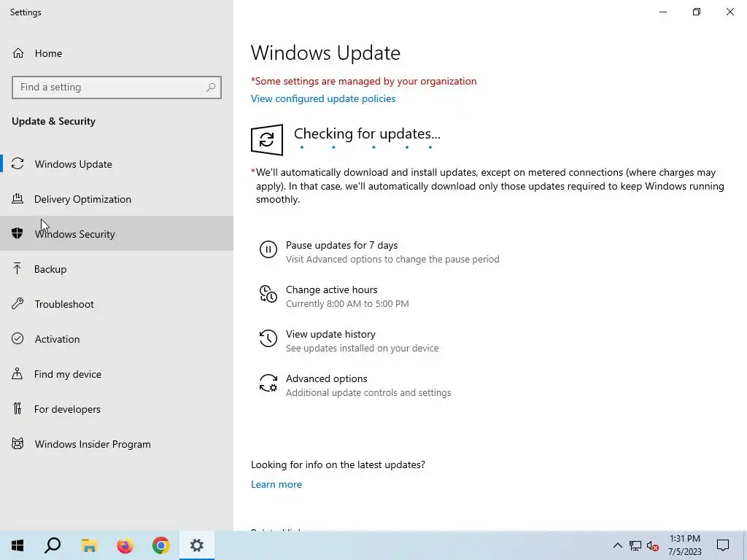Open Backup settings
Image resolution: width=747 pixels, height=560 pixels.
[x=117, y=268]
